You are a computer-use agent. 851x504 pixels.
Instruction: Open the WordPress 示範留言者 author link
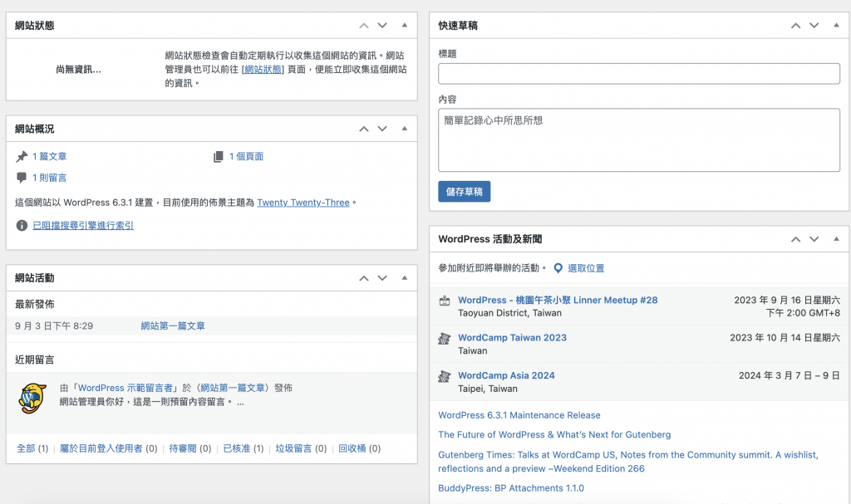click(x=125, y=388)
